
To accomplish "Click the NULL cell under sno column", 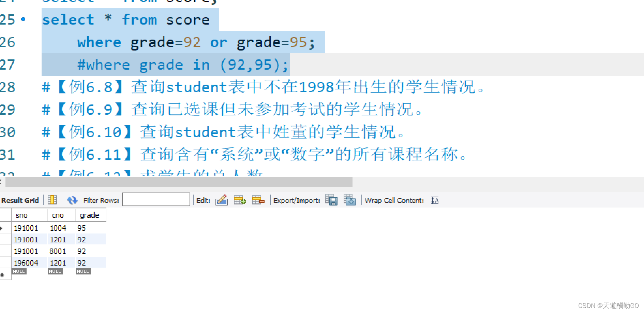I will point(19,271).
